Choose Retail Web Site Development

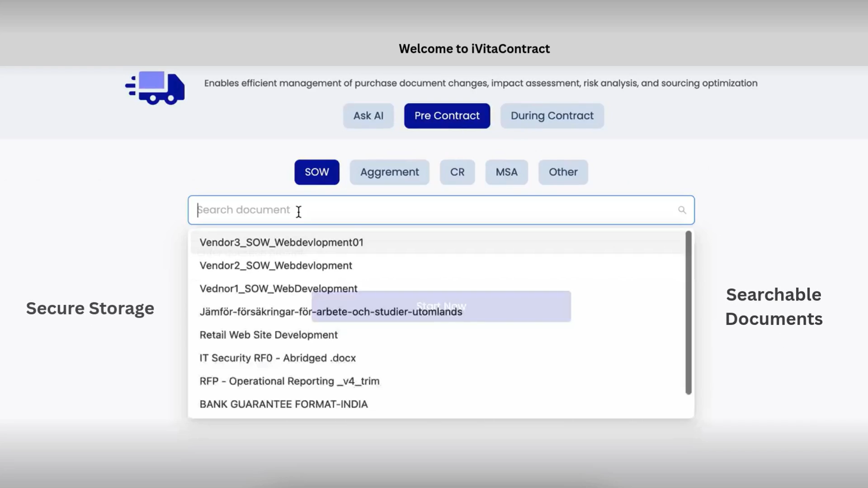[269, 335]
